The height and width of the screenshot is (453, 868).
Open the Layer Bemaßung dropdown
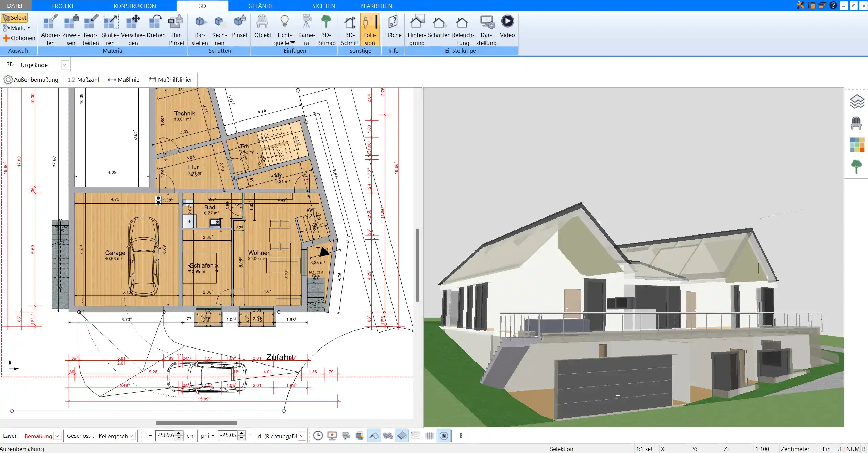[x=57, y=436]
